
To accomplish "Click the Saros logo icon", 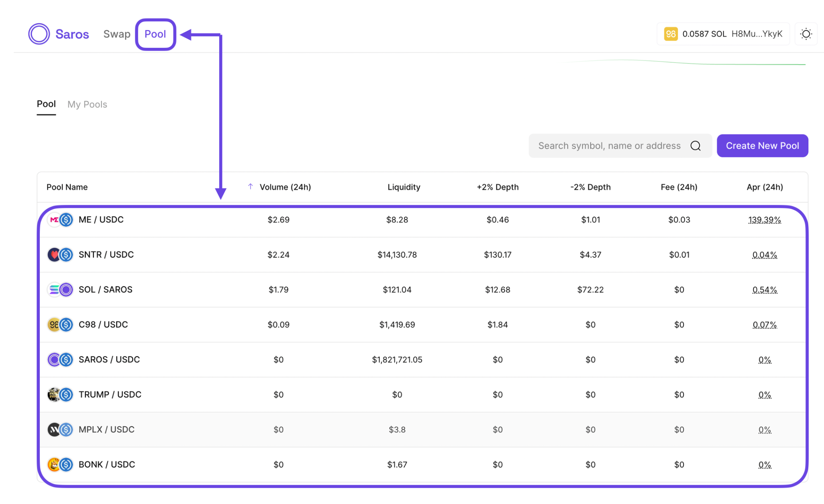I will (x=39, y=34).
